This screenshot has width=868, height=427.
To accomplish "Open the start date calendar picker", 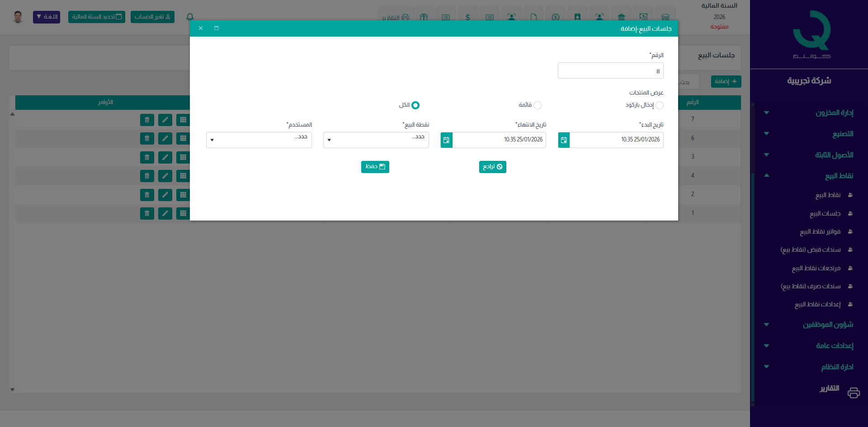I will click(564, 140).
